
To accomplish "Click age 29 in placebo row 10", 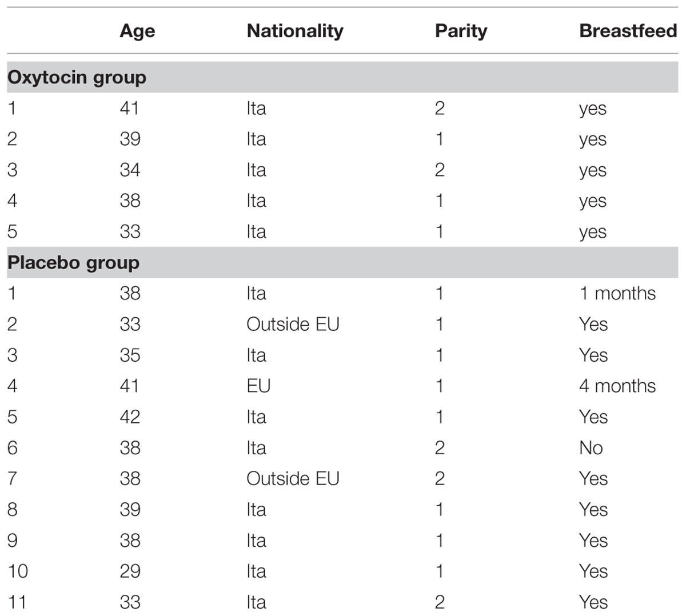I will tap(130, 571).
